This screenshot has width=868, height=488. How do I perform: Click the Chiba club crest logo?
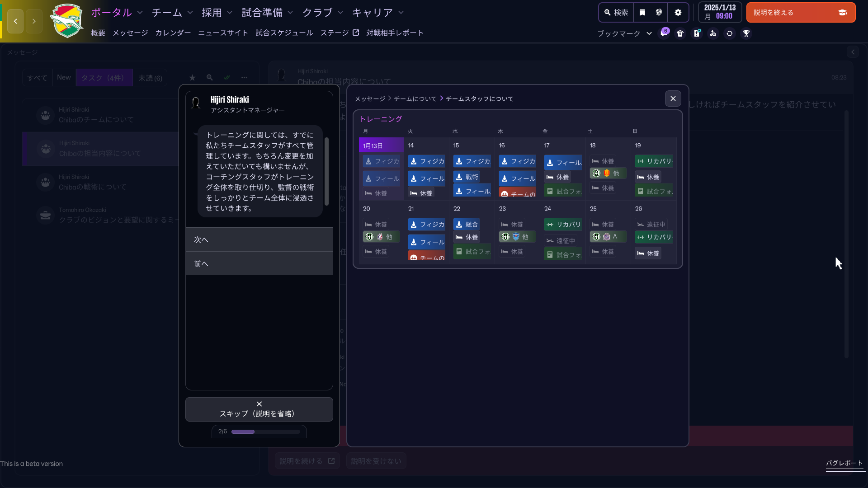pos(67,21)
